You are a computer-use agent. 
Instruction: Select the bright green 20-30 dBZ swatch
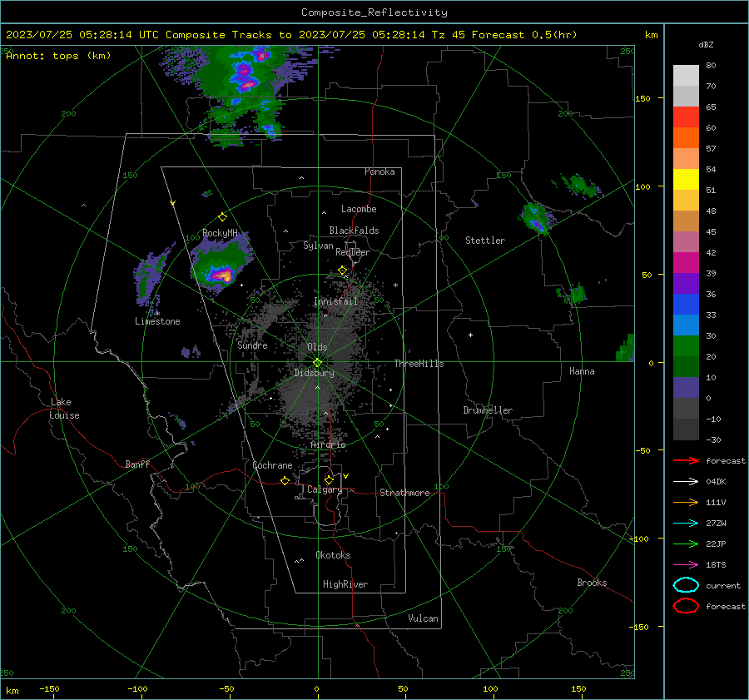click(686, 346)
